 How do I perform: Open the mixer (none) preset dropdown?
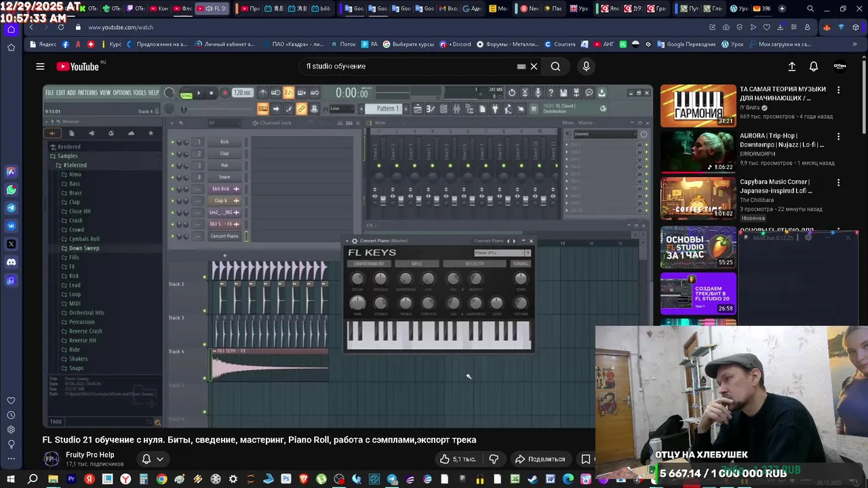(604, 134)
